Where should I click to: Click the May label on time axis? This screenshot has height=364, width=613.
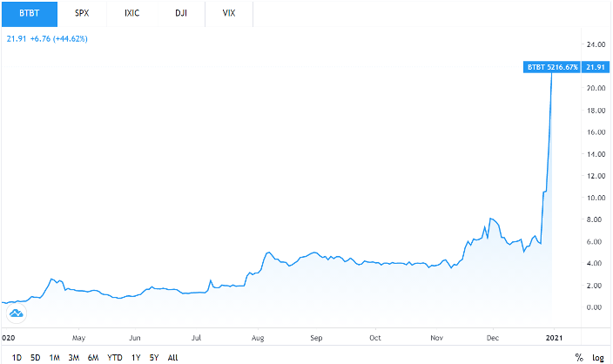[x=78, y=338]
